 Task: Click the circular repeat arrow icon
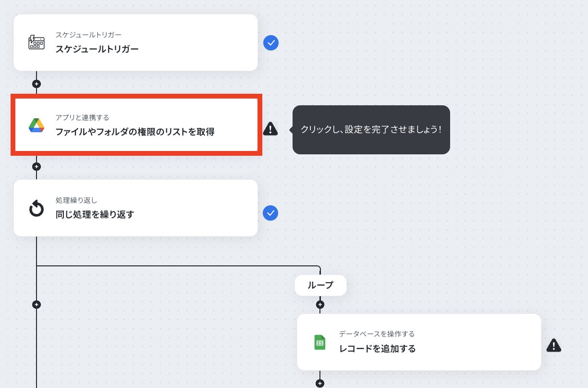[37, 209]
